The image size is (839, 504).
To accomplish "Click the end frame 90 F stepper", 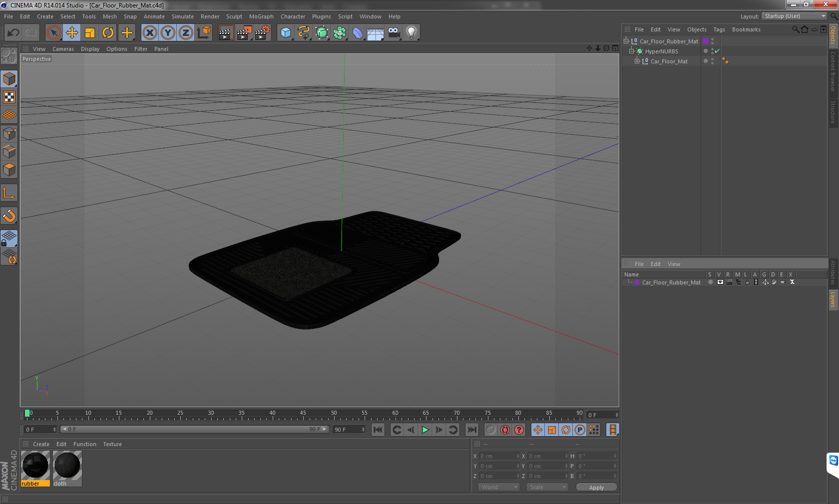I will 363,430.
